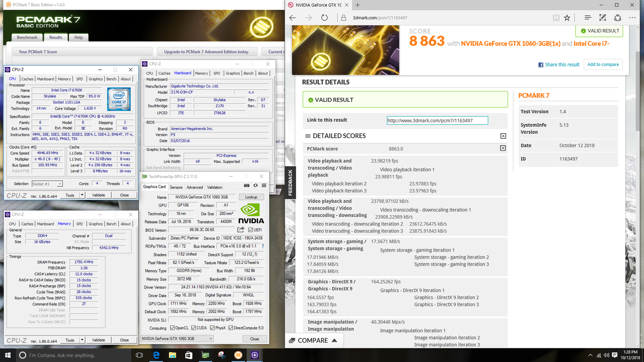Click the Edge share icon
644x362 pixels.
coord(618,18)
